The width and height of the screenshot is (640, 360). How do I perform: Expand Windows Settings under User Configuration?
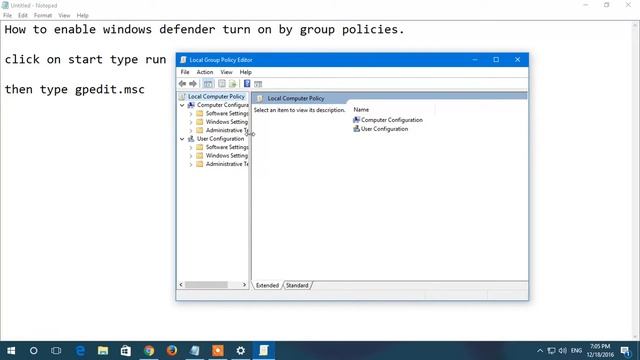pyautogui.click(x=191, y=156)
